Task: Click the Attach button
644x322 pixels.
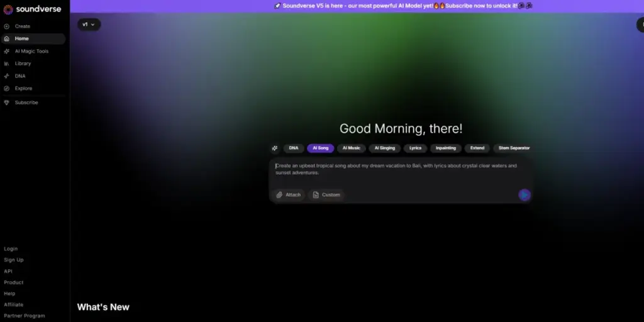Action: point(288,195)
